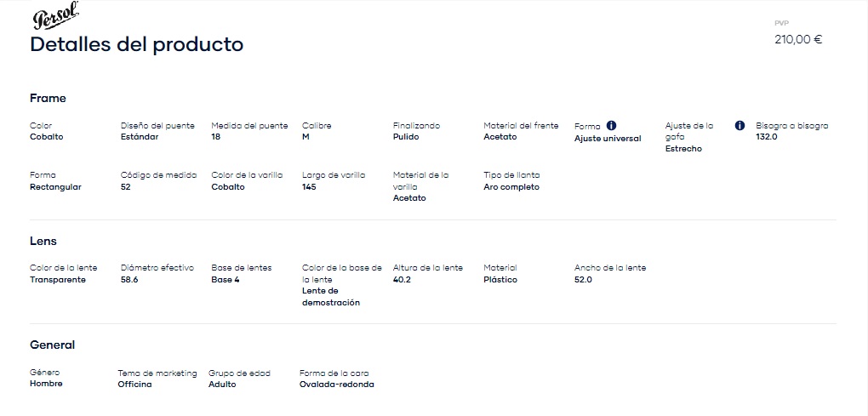The height and width of the screenshot is (416, 868).
Task: Select the General section heading
Action: click(x=52, y=345)
